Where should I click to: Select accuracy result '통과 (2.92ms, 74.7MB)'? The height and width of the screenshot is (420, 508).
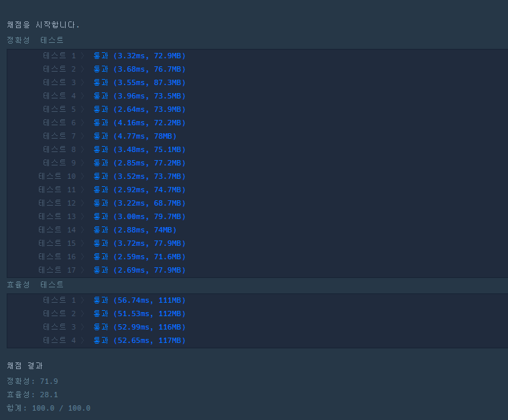point(139,190)
